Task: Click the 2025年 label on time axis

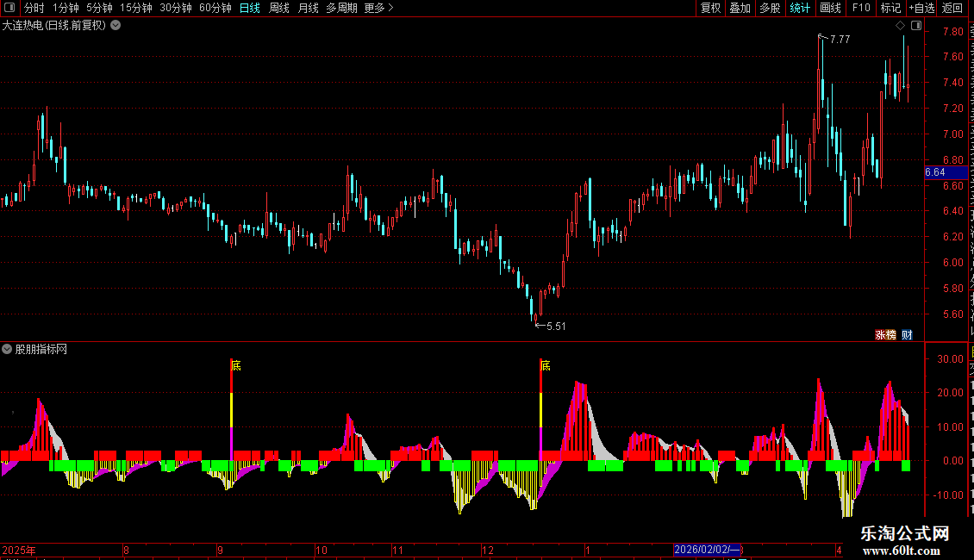Action: click(x=19, y=550)
